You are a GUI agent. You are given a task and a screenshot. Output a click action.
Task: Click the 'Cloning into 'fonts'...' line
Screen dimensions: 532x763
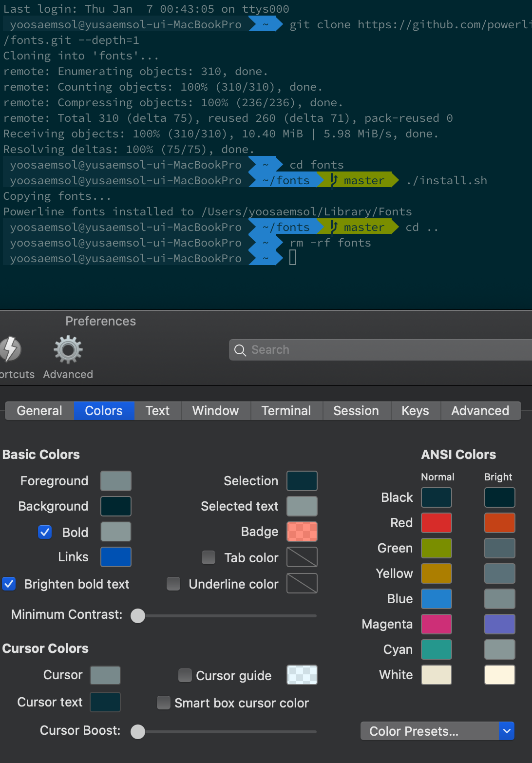(x=81, y=56)
